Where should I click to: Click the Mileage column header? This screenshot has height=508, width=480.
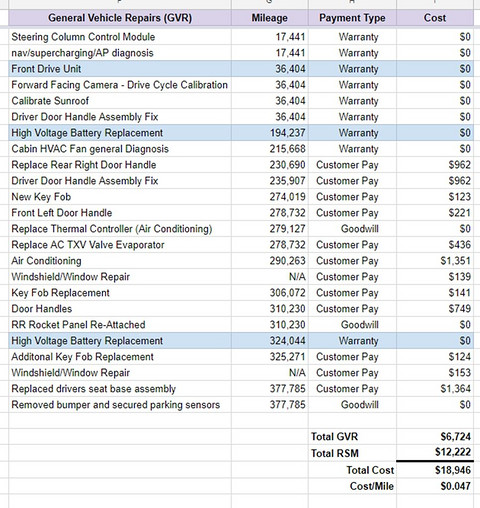click(x=270, y=18)
